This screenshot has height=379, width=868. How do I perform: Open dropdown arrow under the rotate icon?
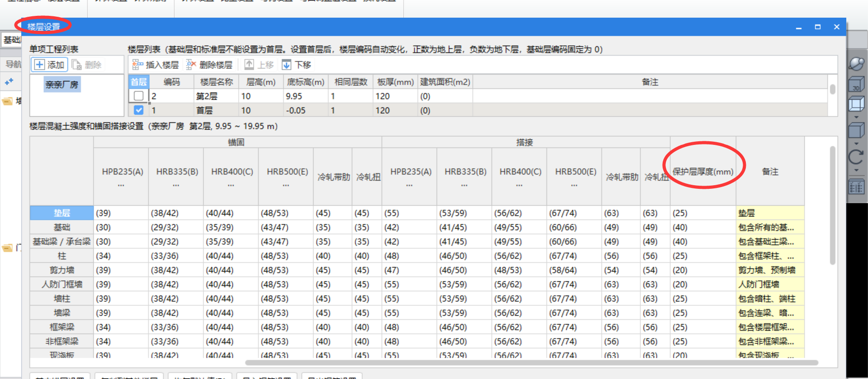click(856, 170)
